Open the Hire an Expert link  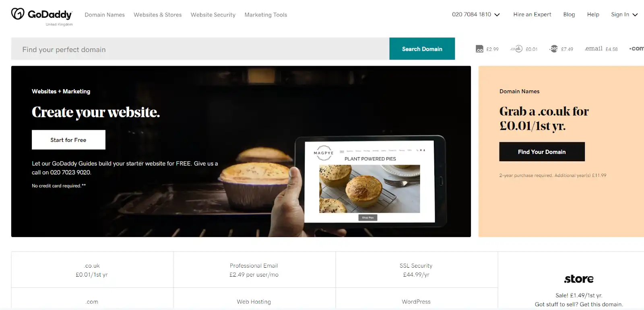pyautogui.click(x=532, y=15)
